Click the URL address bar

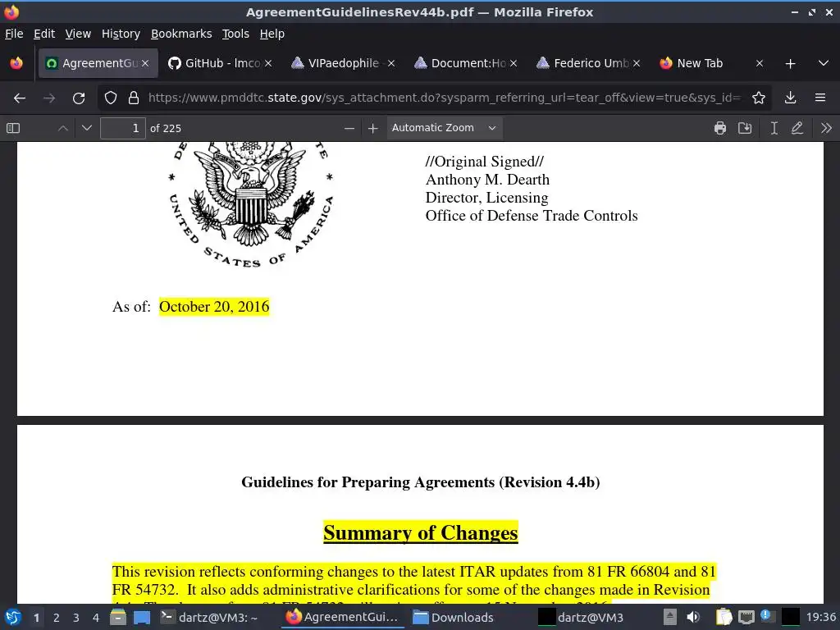coord(444,98)
